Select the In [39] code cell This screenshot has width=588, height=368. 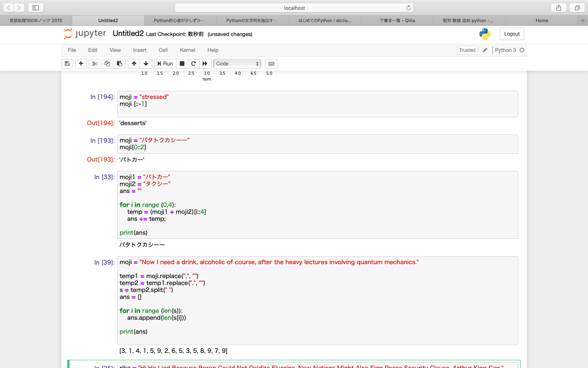click(x=317, y=301)
